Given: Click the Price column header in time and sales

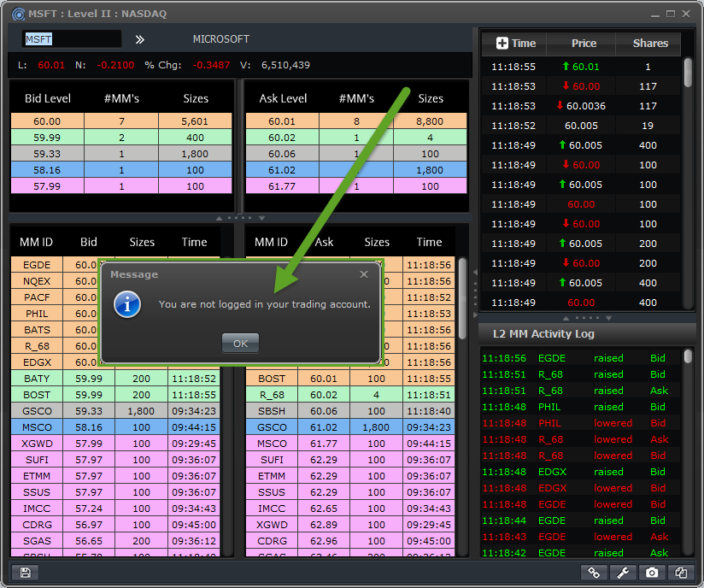Looking at the screenshot, I should 584,43.
